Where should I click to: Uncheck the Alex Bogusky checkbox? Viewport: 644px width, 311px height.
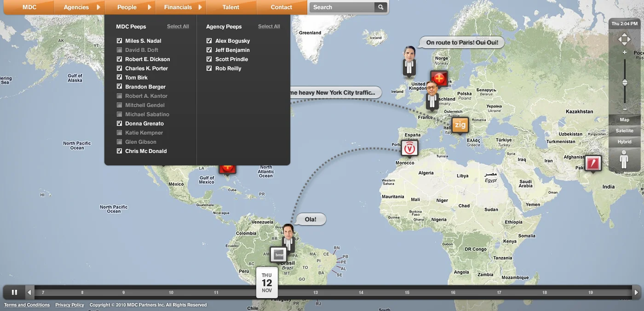[209, 41]
